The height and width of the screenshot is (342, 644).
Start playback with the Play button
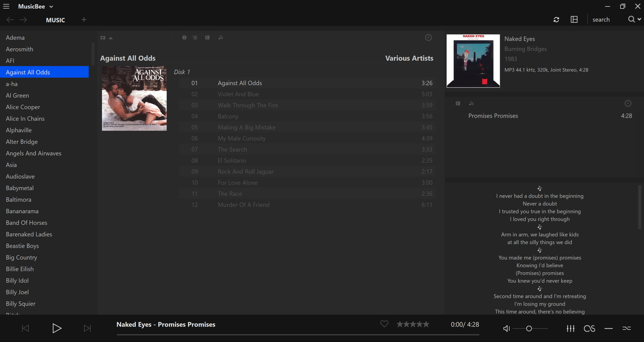[57, 328]
